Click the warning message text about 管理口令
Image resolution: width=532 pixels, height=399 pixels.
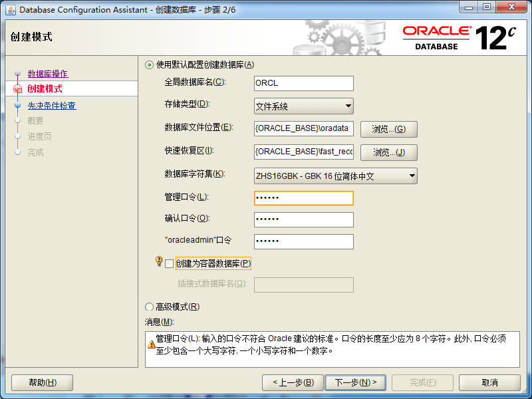coord(331,344)
